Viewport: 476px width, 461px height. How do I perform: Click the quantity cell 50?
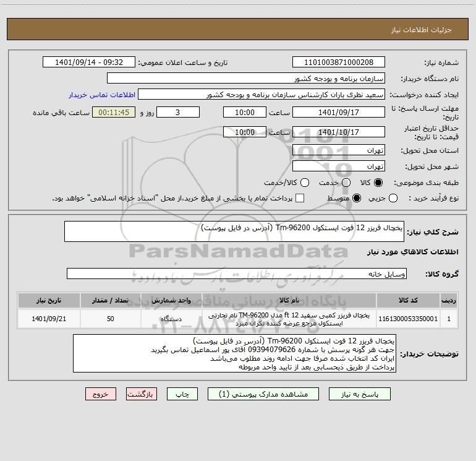point(111,319)
